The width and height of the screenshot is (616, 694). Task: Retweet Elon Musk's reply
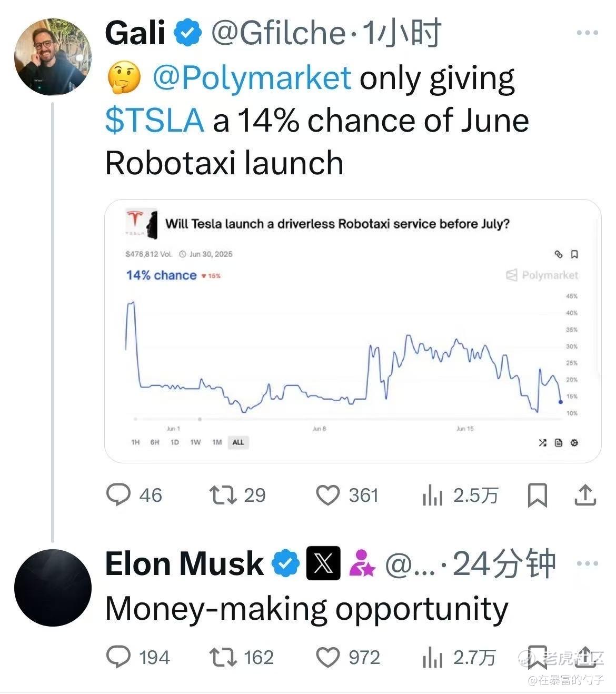[223, 657]
